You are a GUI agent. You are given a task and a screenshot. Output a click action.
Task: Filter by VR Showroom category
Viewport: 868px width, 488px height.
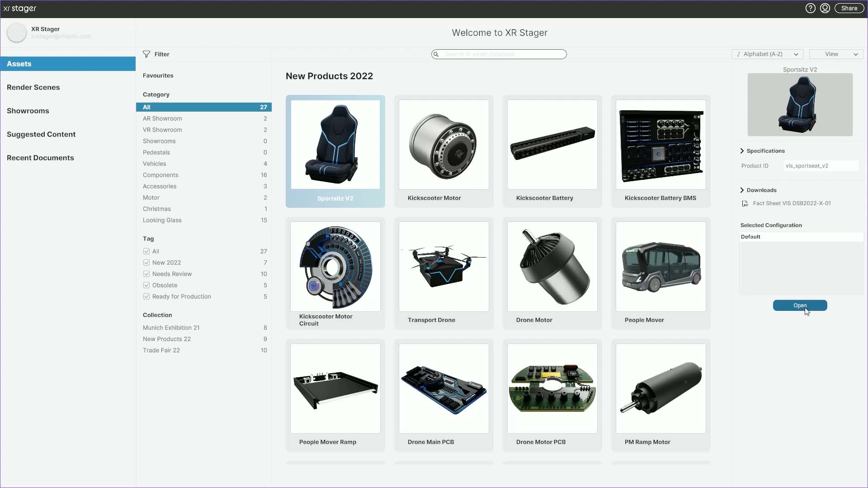(205, 130)
